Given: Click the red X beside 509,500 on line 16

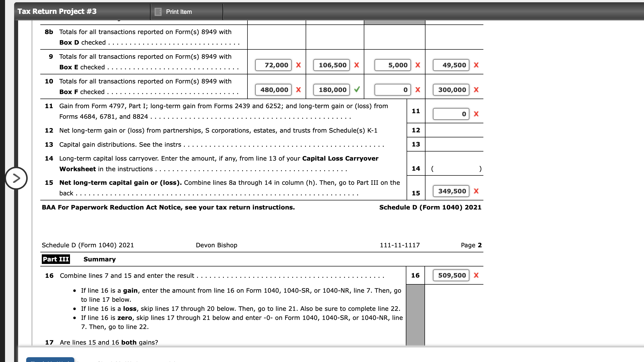Looking at the screenshot, I should (476, 275).
